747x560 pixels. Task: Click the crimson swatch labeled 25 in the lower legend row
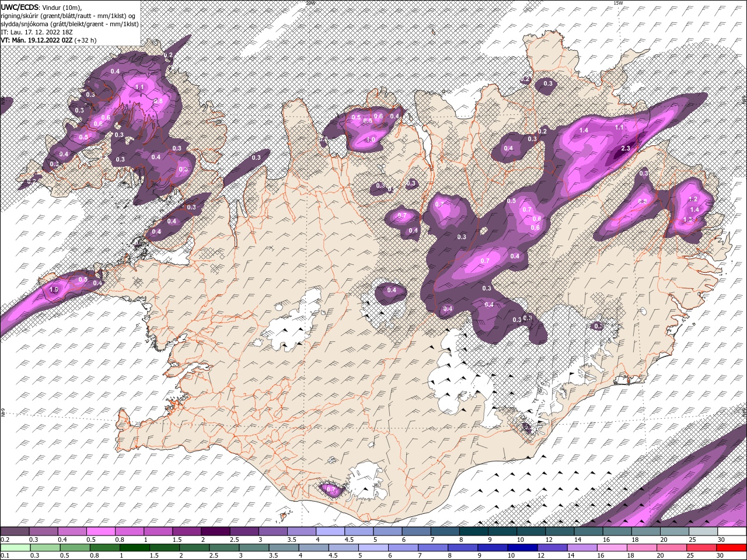701,548
